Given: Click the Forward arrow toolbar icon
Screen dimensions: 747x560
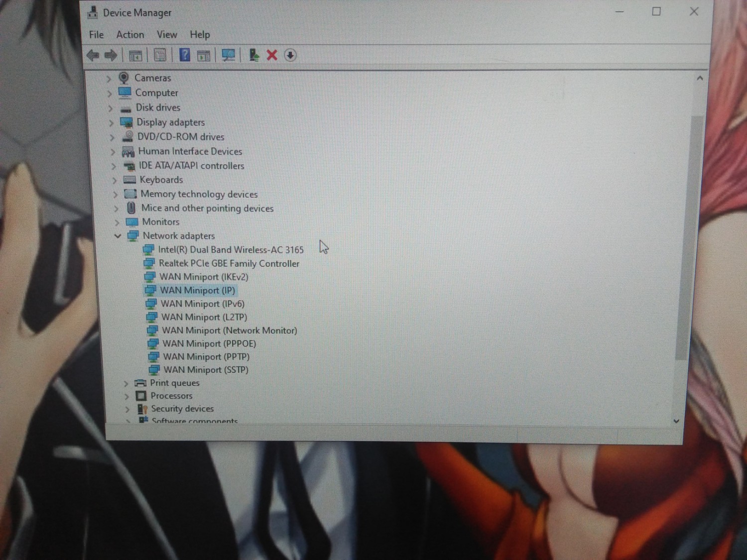Looking at the screenshot, I should click(x=111, y=55).
